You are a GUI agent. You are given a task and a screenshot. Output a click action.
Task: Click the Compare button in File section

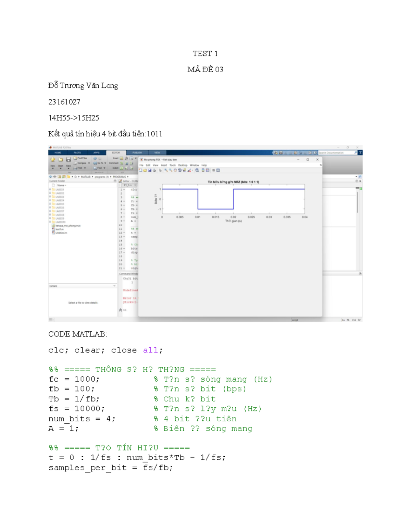click(x=82, y=163)
